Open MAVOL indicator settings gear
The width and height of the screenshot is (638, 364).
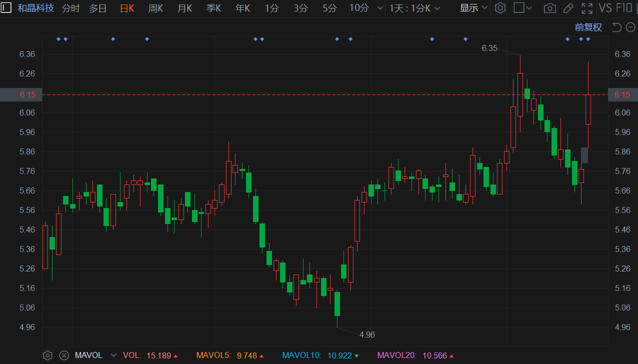click(47, 355)
